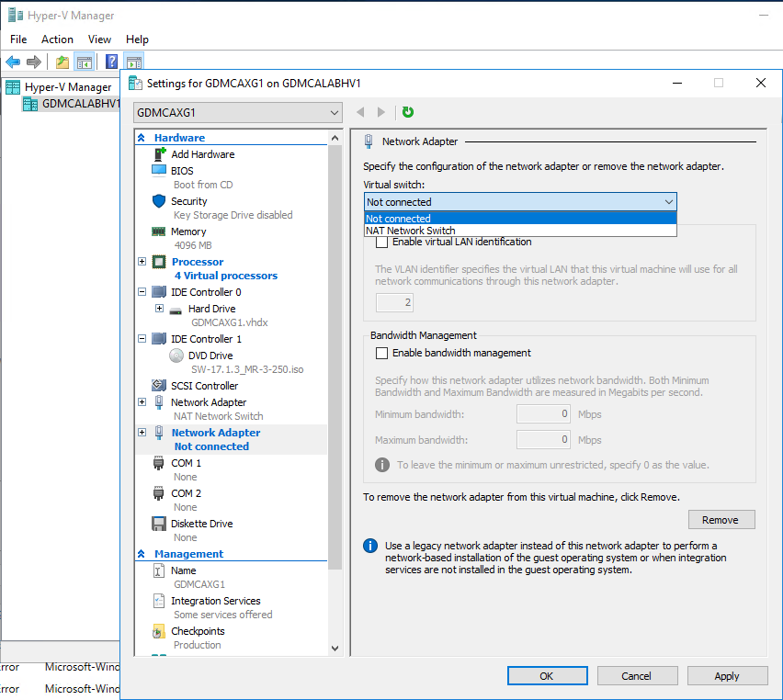Click the Minimum bandwidth input field
The width and height of the screenshot is (783, 700).
[x=543, y=414]
